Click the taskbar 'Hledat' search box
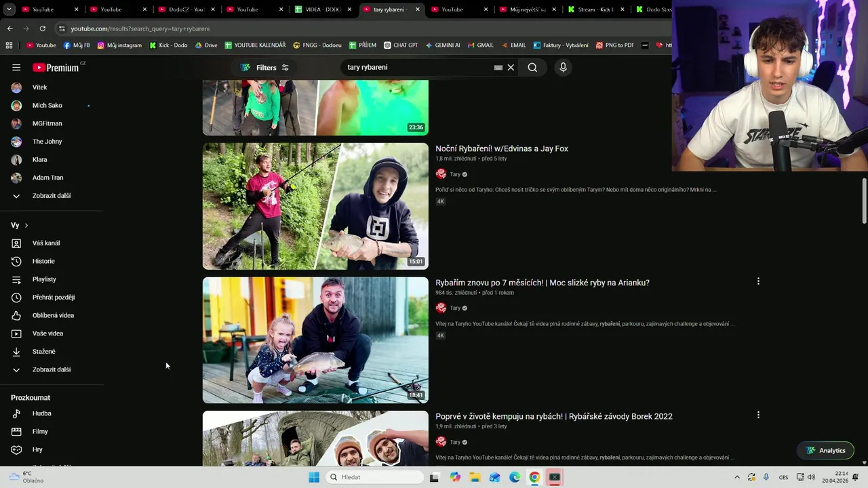This screenshot has height=488, width=868. tap(374, 477)
